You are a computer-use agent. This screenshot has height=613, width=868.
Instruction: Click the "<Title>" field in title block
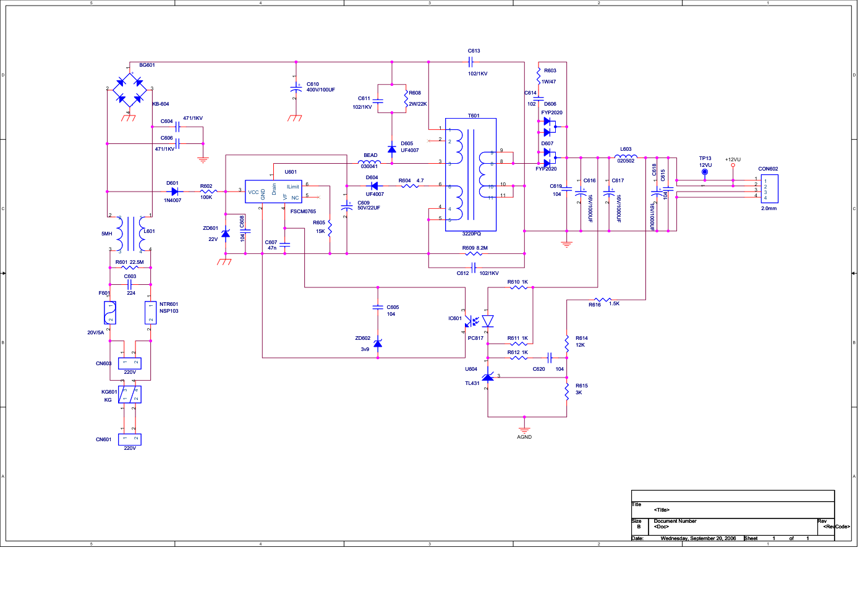pyautogui.click(x=662, y=510)
